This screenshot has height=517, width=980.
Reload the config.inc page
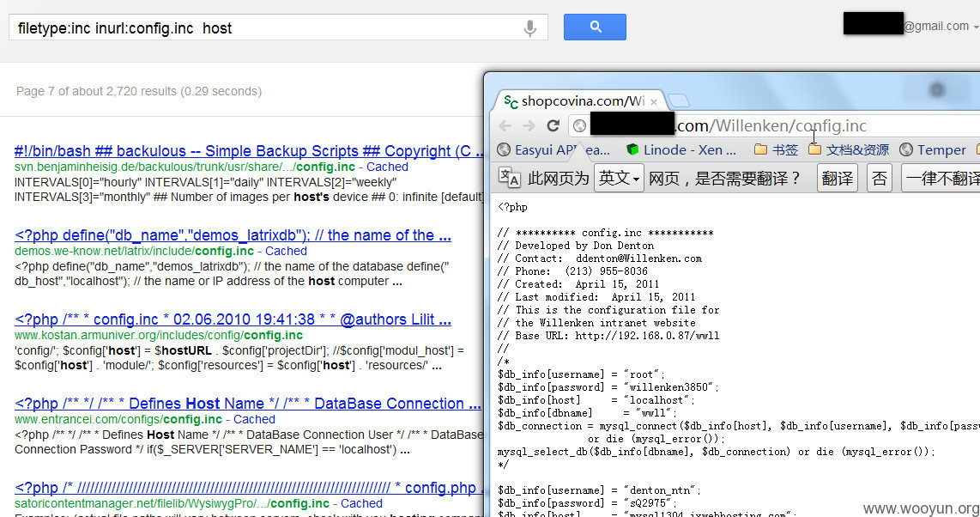click(x=554, y=125)
